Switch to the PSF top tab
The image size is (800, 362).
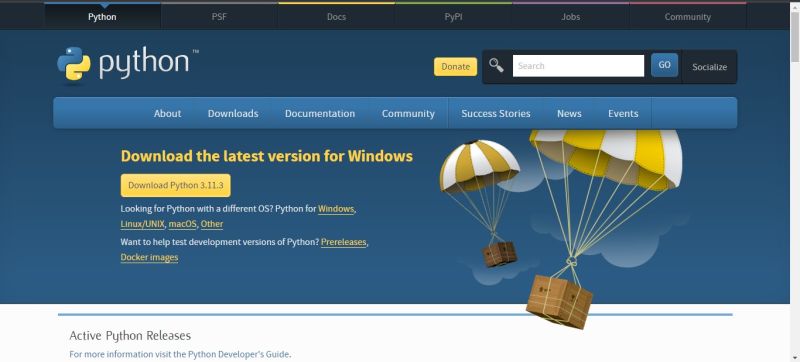tap(219, 17)
